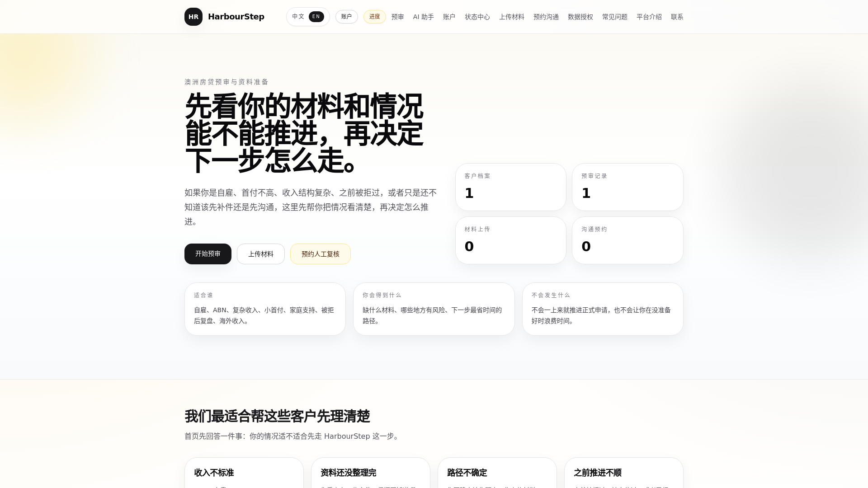Open 常见问题 nav item
Screen dimensions: 868x488
pyautogui.click(x=615, y=17)
